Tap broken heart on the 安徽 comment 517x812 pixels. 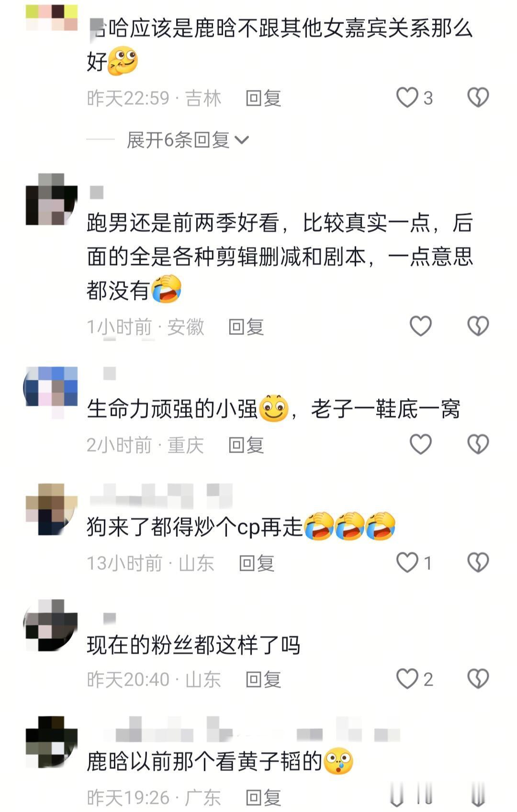(x=478, y=326)
